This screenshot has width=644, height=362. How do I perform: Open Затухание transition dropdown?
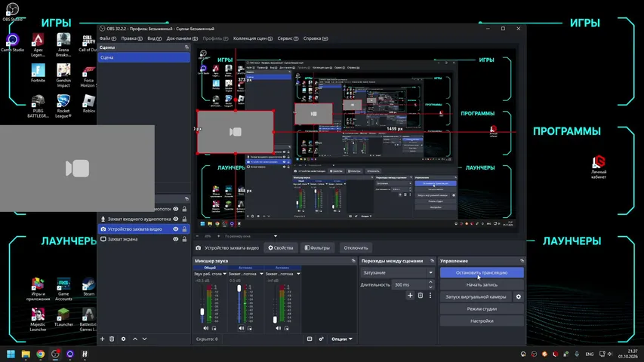coord(398,272)
